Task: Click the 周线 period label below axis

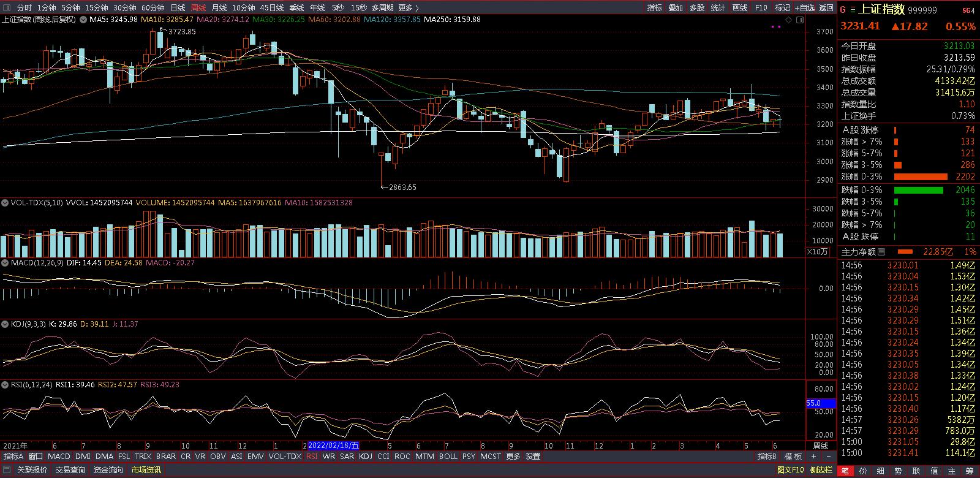Action: [820, 446]
